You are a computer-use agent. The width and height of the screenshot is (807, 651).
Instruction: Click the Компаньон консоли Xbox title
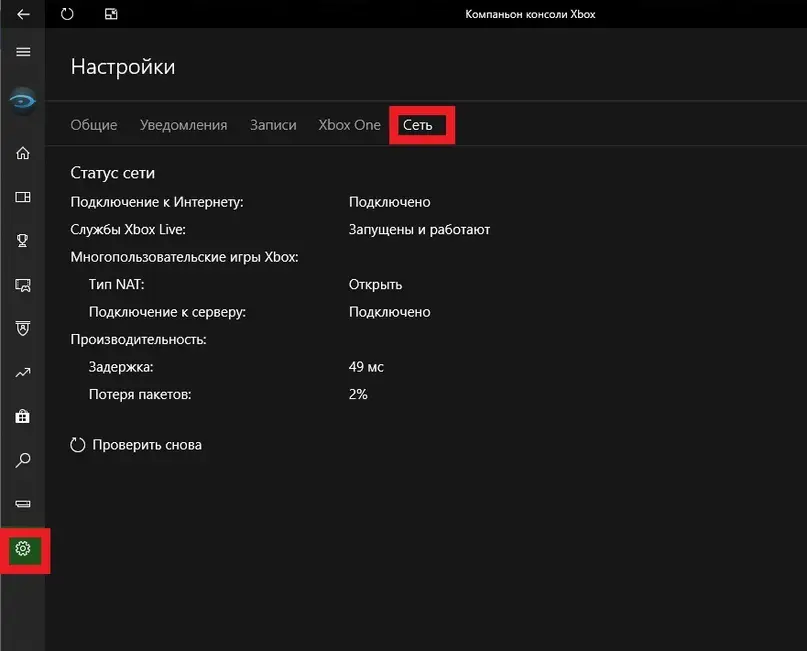[x=530, y=14]
